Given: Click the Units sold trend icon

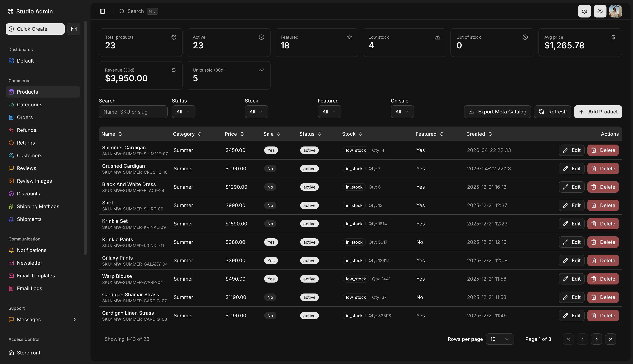Looking at the screenshot, I should coord(262,70).
